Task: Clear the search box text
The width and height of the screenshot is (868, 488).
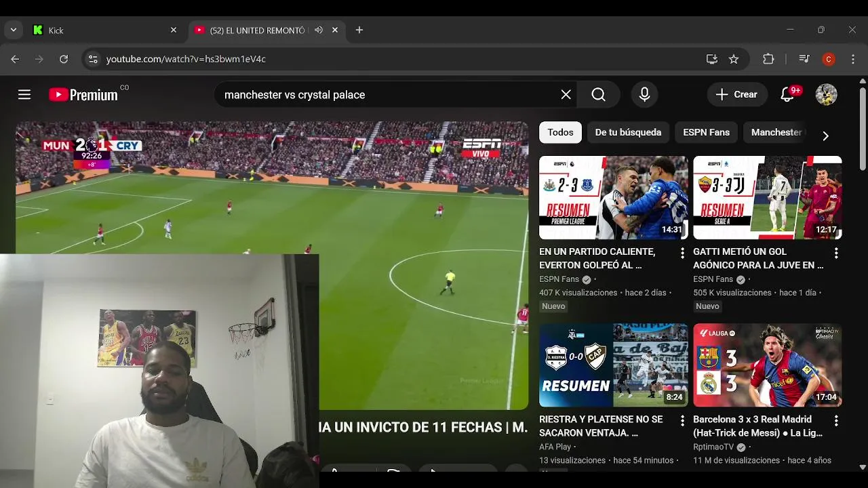Action: [x=566, y=95]
